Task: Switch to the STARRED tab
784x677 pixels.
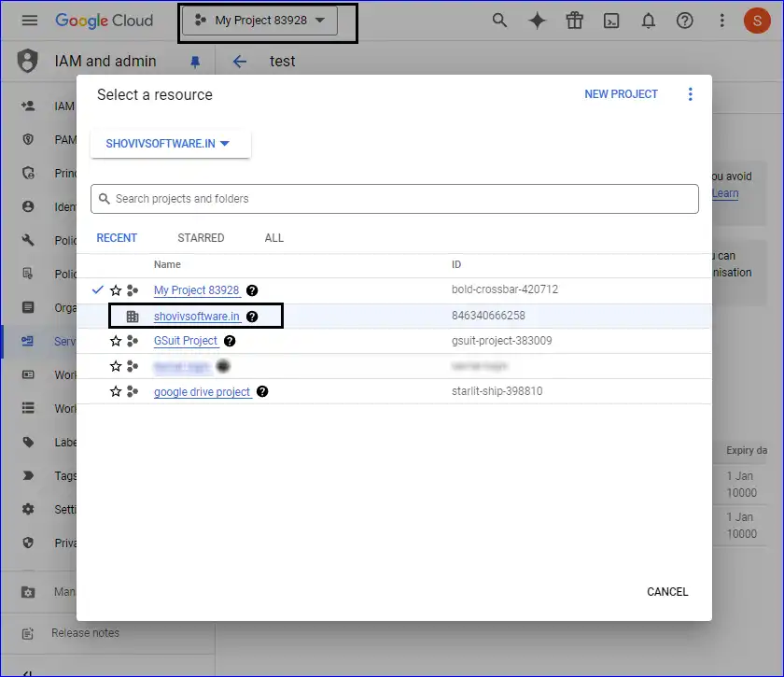Action: click(x=201, y=238)
